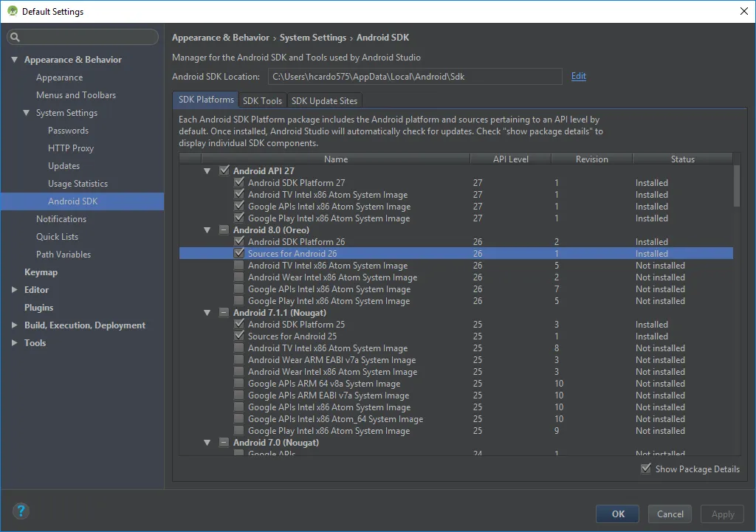The width and height of the screenshot is (756, 532).
Task: Sort by Revision column header
Action: pyautogui.click(x=591, y=159)
